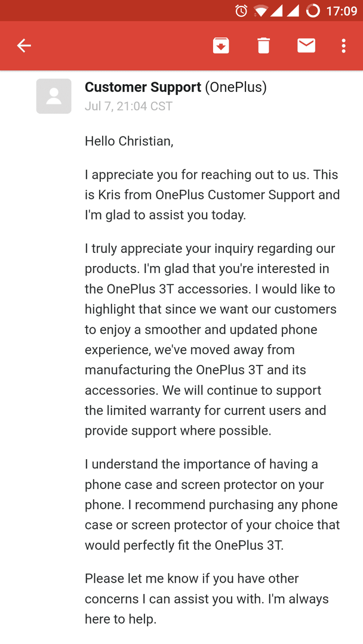
Task: Tap the "Hello Christian," greeting line
Action: [129, 141]
